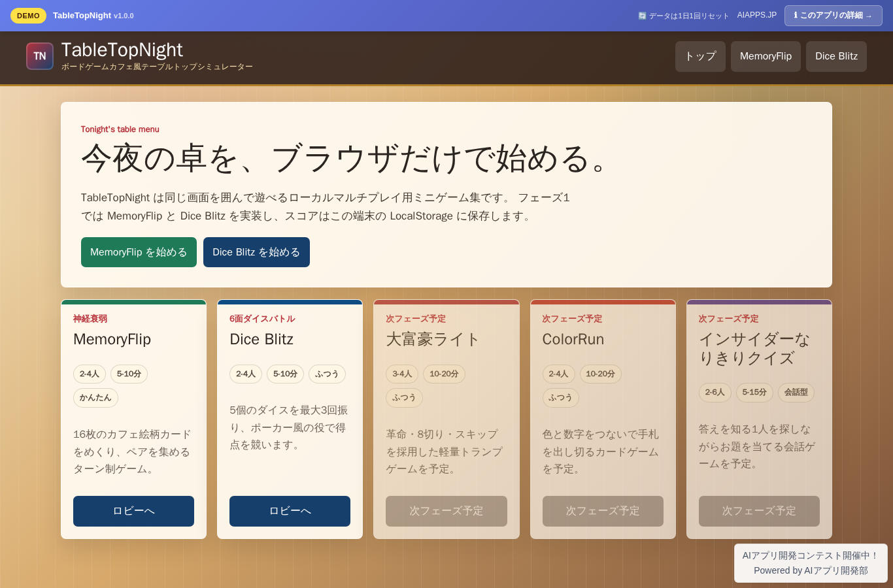893x588 pixels.
Task: Click the 6面ダイスバトル label
Action: coord(262,319)
